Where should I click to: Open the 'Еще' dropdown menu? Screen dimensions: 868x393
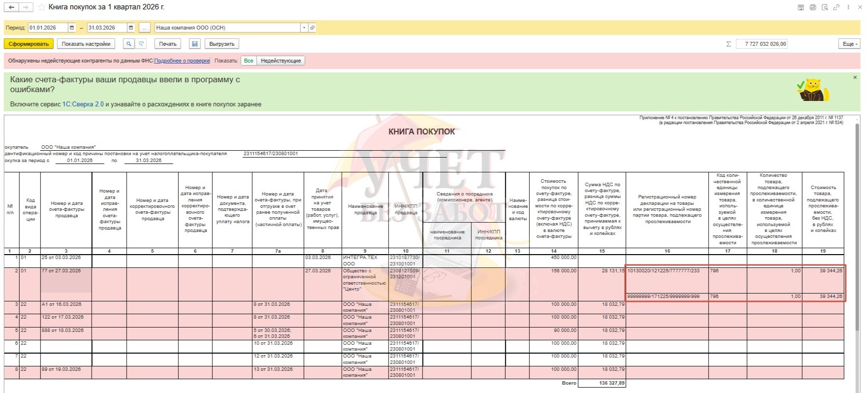click(850, 44)
